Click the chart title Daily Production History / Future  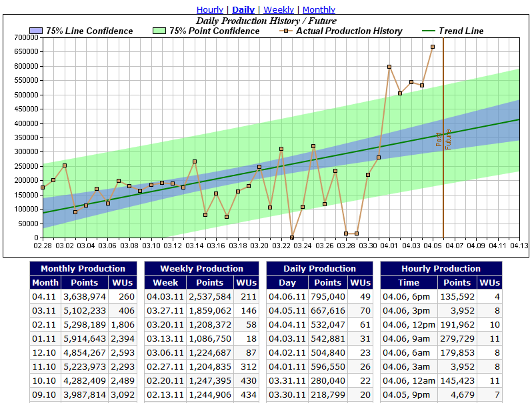(267, 21)
